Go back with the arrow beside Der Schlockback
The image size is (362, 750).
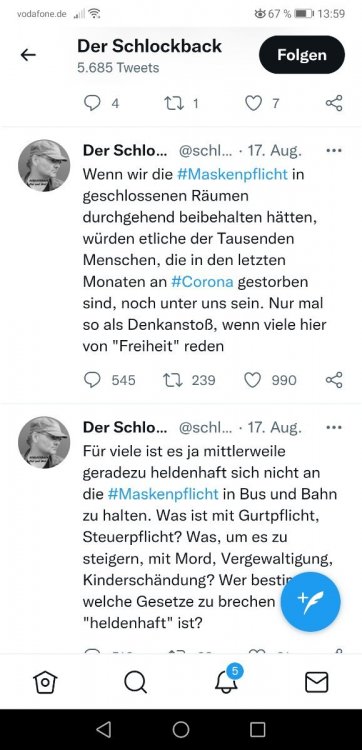pyautogui.click(x=28, y=55)
